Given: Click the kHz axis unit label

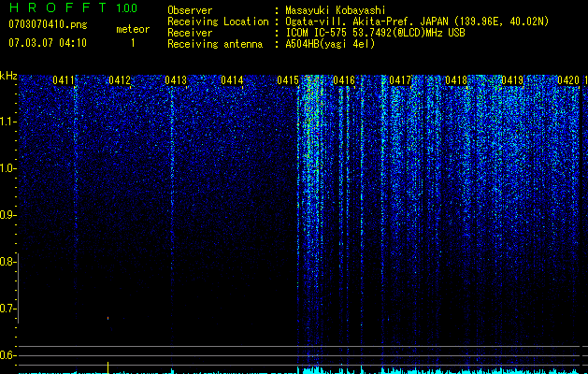Looking at the screenshot, I should tap(8, 76).
